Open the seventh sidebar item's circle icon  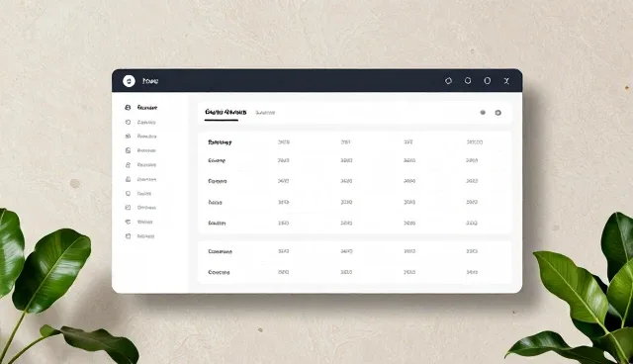coord(128,193)
